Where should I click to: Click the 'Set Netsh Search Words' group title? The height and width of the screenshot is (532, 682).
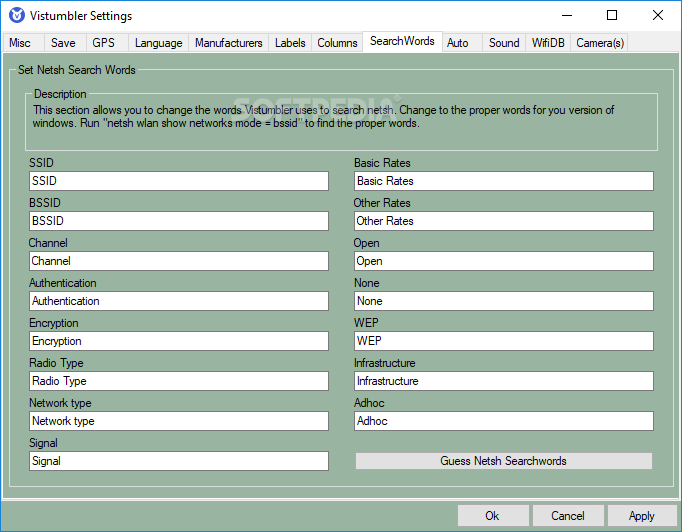point(77,70)
